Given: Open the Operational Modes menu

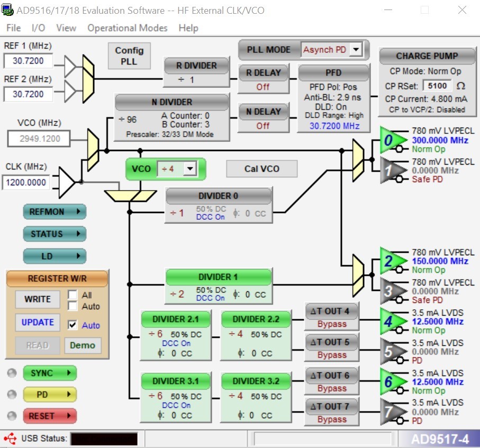Looking at the screenshot, I should (128, 28).
